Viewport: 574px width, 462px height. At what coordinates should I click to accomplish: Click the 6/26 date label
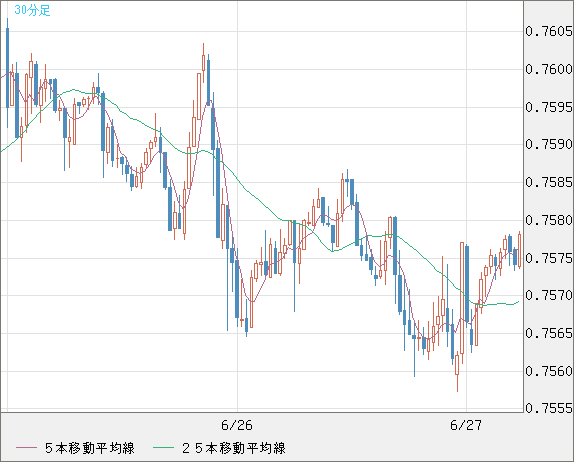click(237, 425)
